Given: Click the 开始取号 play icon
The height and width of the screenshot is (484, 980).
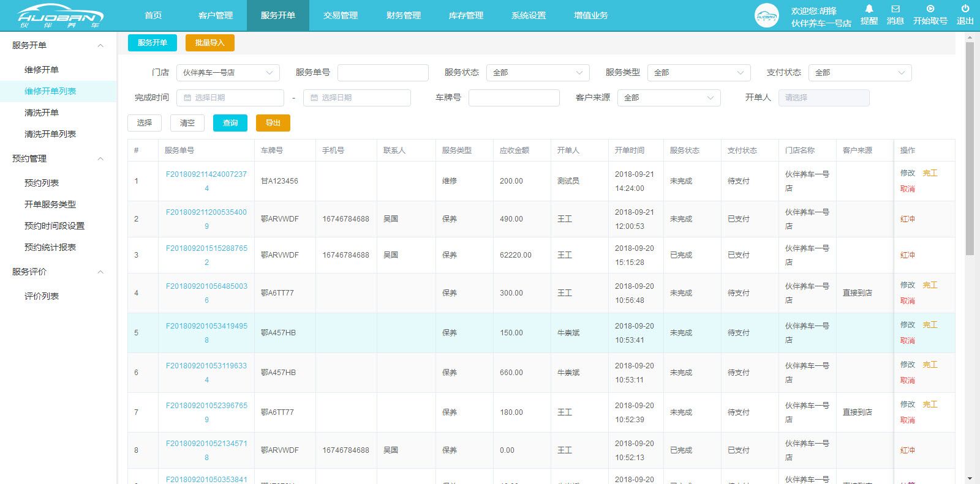Looking at the screenshot, I should click(x=930, y=9).
